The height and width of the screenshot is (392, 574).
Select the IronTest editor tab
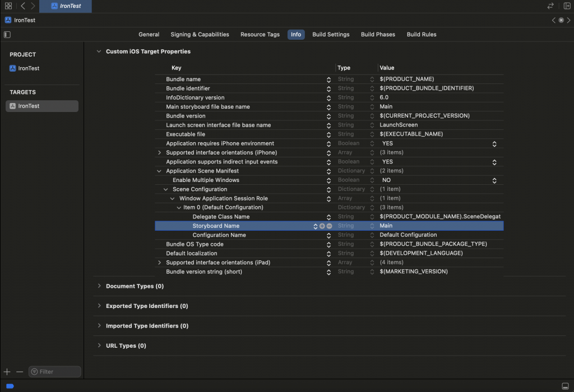(x=66, y=6)
